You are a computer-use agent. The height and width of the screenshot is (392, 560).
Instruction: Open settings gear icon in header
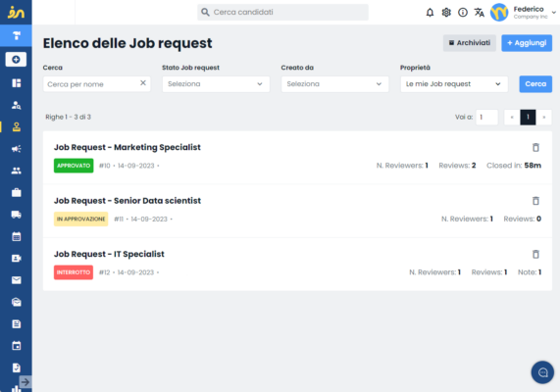point(446,13)
